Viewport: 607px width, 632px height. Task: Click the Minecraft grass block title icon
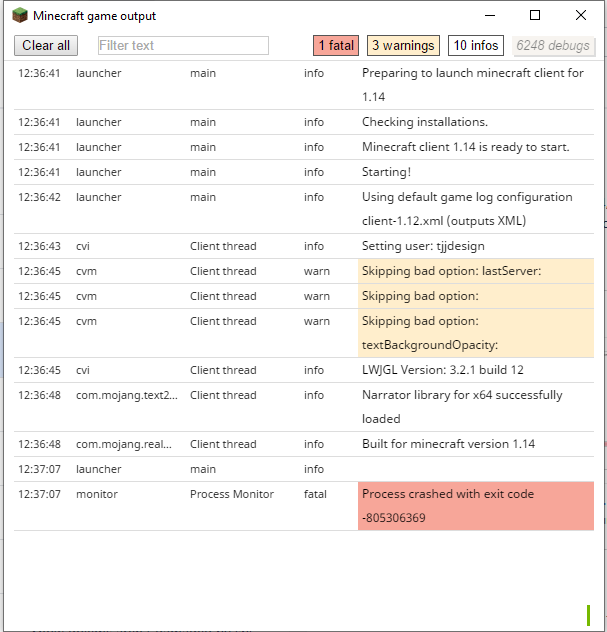[x=20, y=16]
